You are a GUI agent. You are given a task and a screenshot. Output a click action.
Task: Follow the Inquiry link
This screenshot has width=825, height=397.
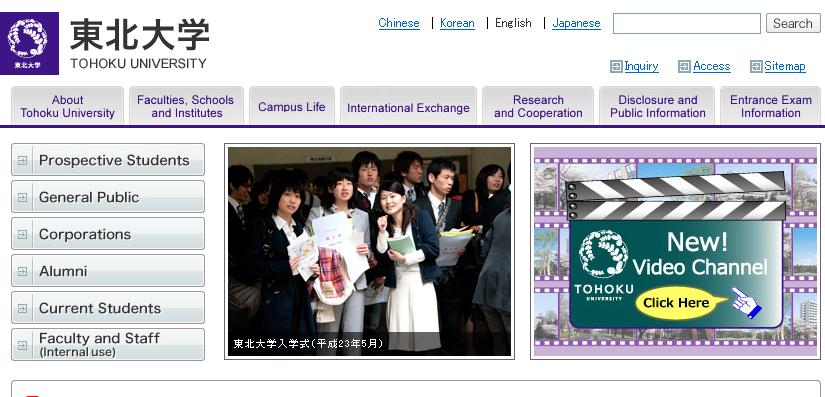click(641, 66)
